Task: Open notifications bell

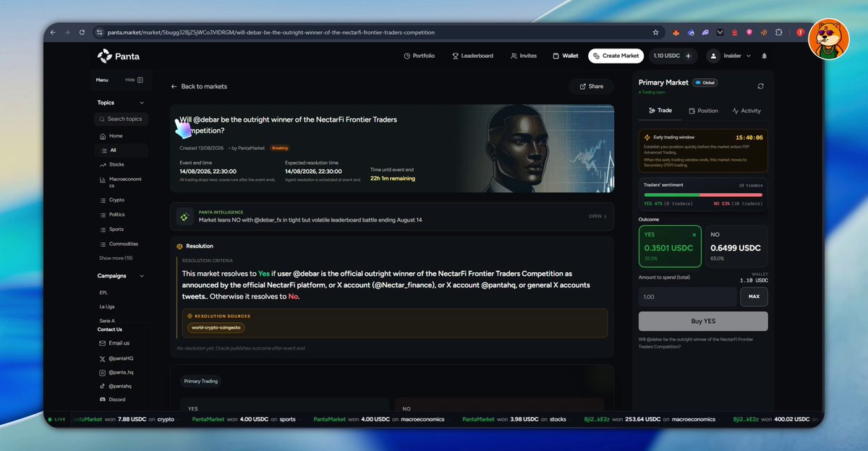Action: coord(765,56)
